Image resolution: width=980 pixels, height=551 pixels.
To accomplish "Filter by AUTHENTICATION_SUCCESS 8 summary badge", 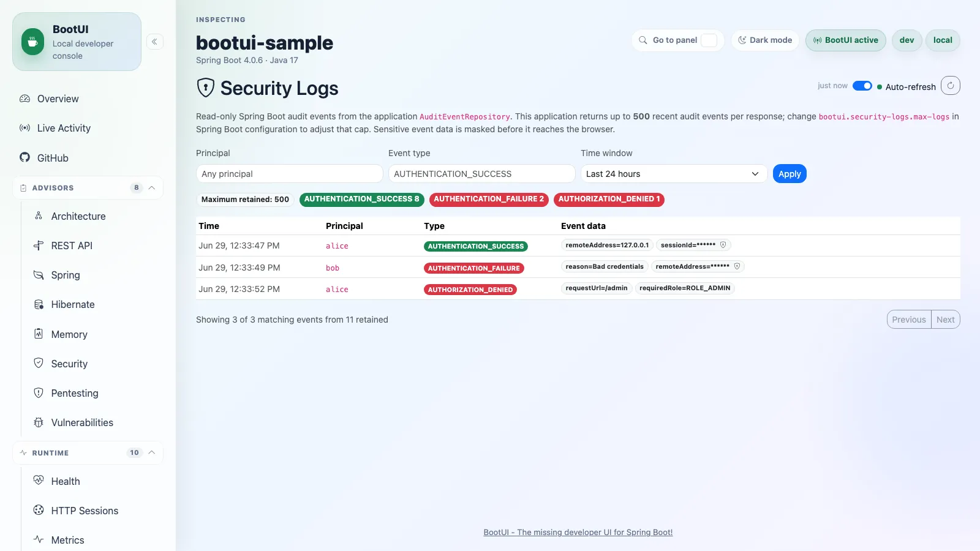I will (x=362, y=200).
